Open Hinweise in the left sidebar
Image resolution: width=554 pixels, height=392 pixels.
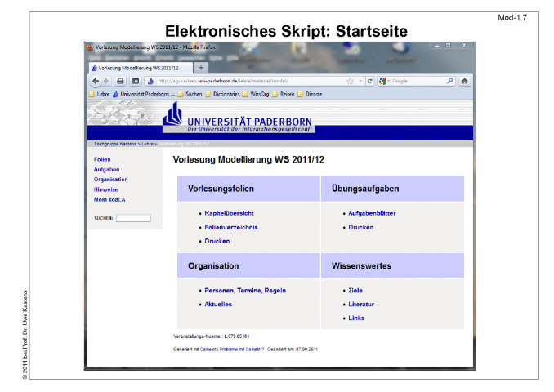pos(105,189)
